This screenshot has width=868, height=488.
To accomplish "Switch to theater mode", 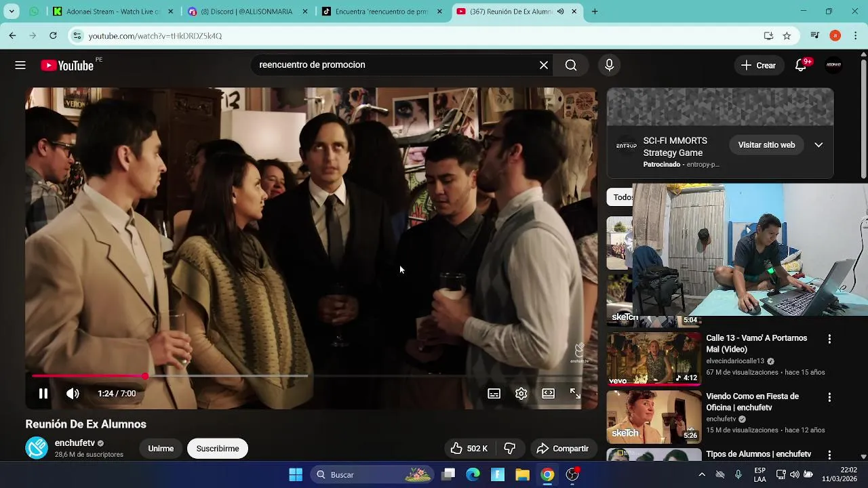I will point(548,393).
